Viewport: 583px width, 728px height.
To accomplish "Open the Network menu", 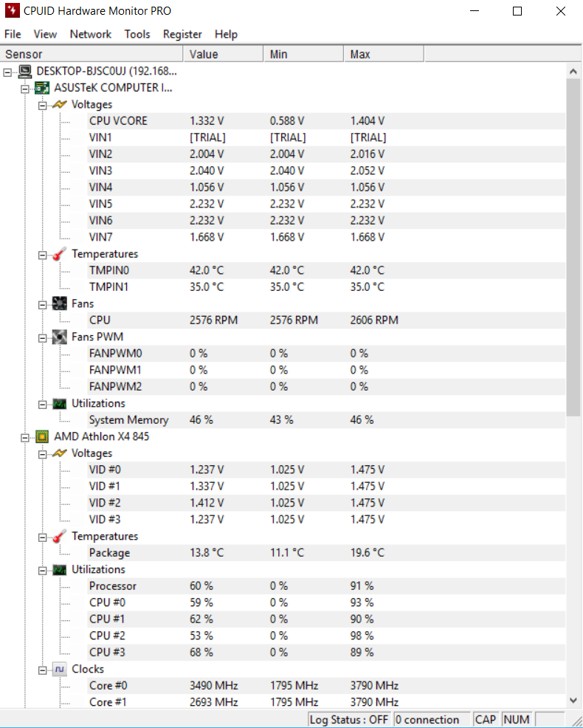I will pos(90,34).
